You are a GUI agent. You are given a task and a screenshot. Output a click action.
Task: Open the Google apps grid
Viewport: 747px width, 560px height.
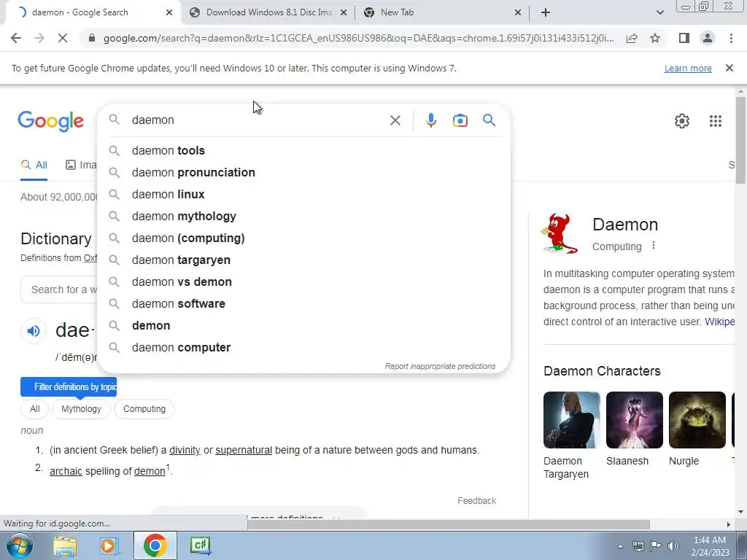(715, 121)
